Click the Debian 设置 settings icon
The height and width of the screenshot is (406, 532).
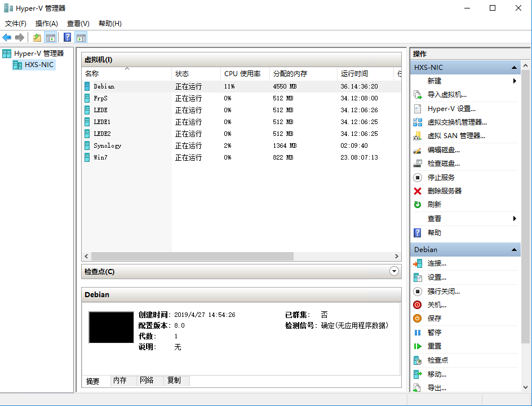click(418, 277)
